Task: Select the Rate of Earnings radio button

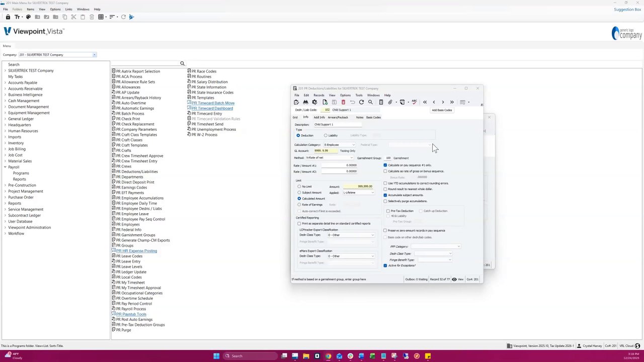Action: pos(299,205)
